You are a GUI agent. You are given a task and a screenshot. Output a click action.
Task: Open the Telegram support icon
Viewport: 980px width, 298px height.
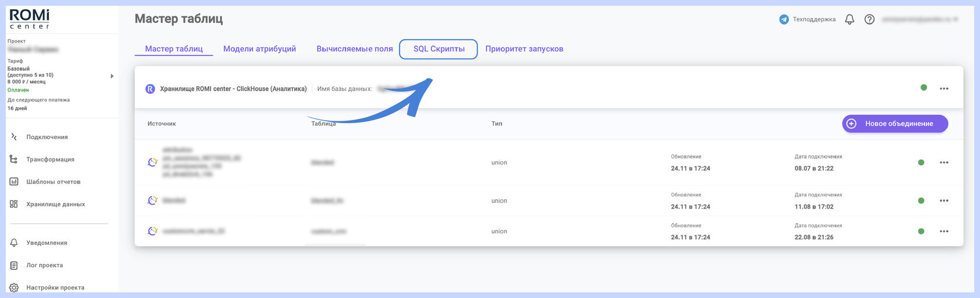coord(784,19)
